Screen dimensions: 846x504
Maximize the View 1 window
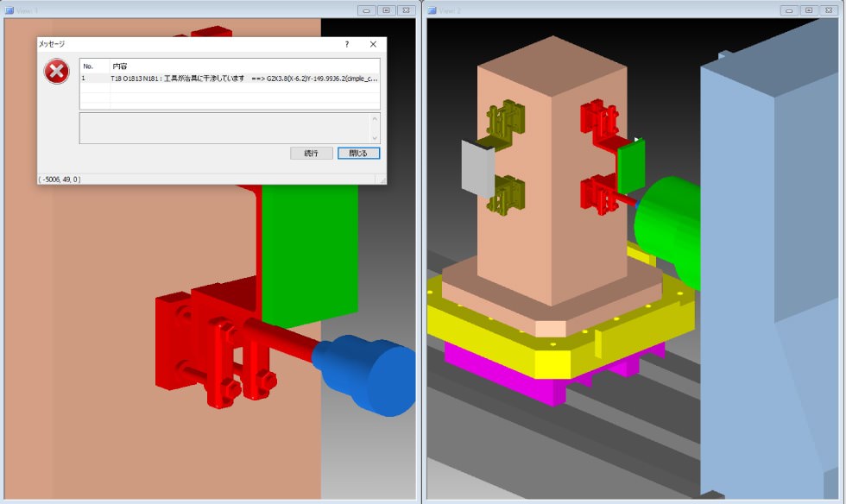coord(386,10)
